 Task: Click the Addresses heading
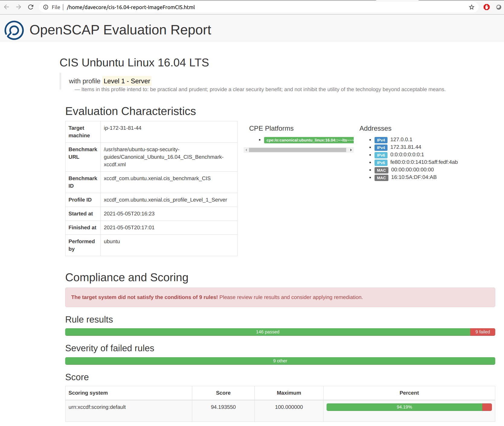pyautogui.click(x=375, y=128)
